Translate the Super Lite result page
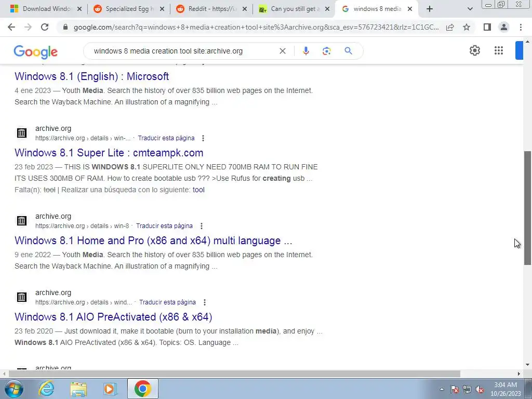This screenshot has width=532, height=399. coord(166,138)
